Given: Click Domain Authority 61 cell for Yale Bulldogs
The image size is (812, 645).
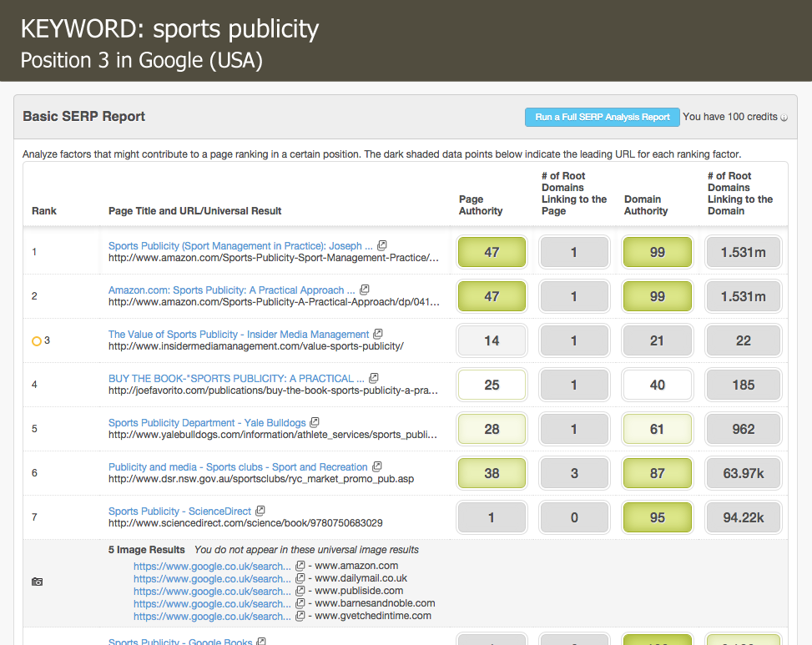Looking at the screenshot, I should [657, 429].
